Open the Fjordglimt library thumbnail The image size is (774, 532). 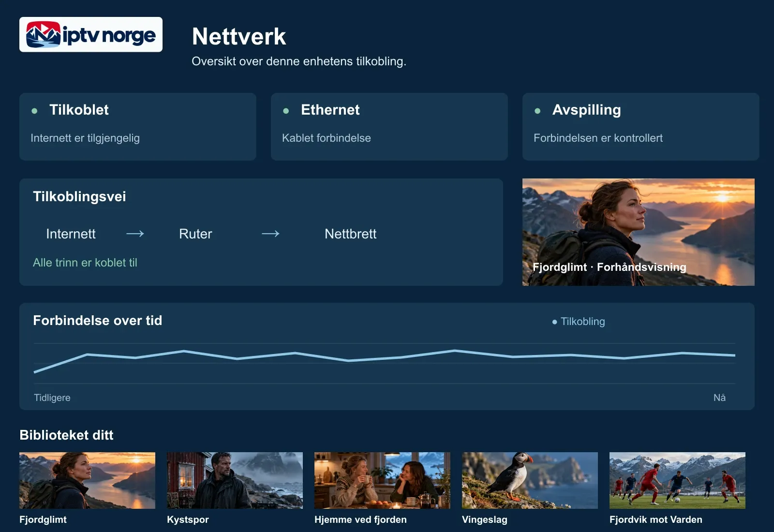[87, 480]
